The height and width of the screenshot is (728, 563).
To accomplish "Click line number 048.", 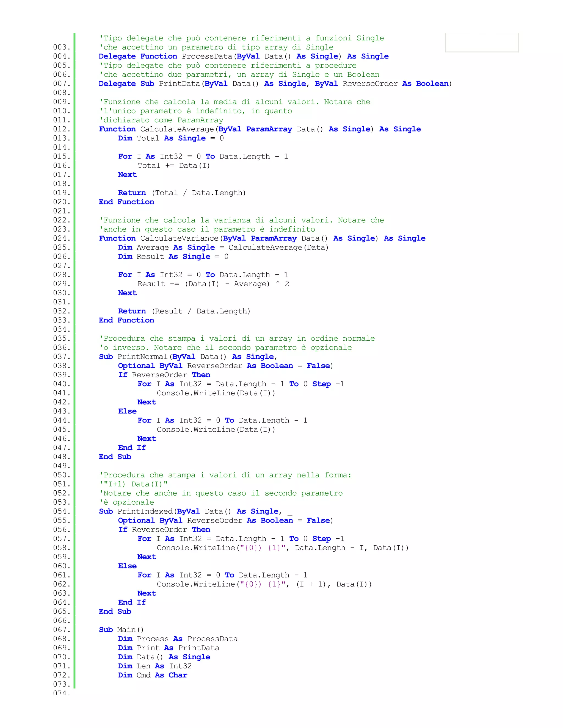I will click(62, 457).
